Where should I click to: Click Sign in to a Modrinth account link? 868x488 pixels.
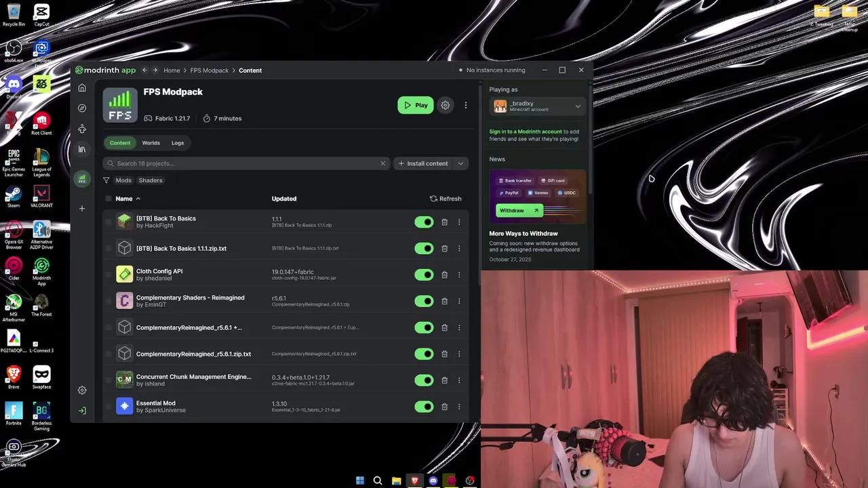click(x=526, y=131)
